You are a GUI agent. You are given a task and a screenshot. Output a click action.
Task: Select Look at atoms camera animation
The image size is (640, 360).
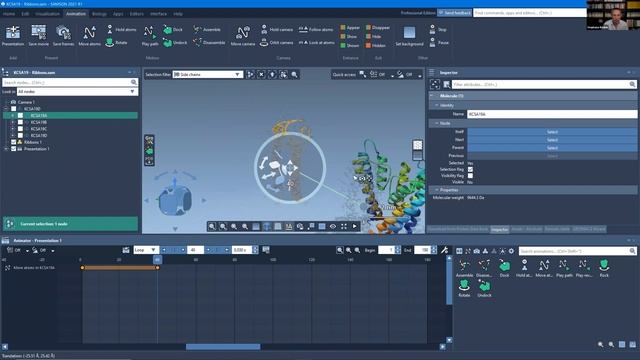tap(317, 42)
